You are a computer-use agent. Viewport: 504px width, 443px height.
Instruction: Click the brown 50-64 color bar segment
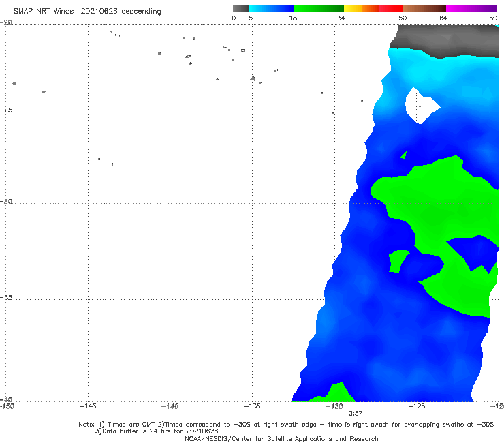(x=424, y=8)
